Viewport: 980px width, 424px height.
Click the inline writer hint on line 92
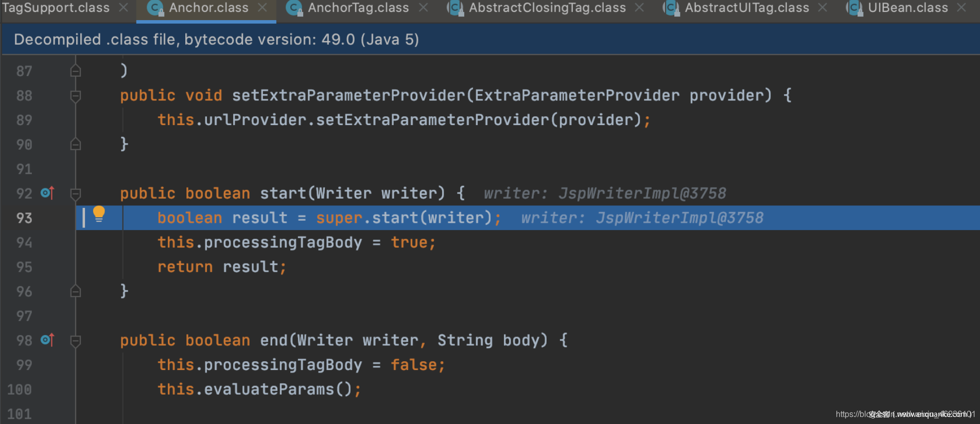(x=605, y=193)
